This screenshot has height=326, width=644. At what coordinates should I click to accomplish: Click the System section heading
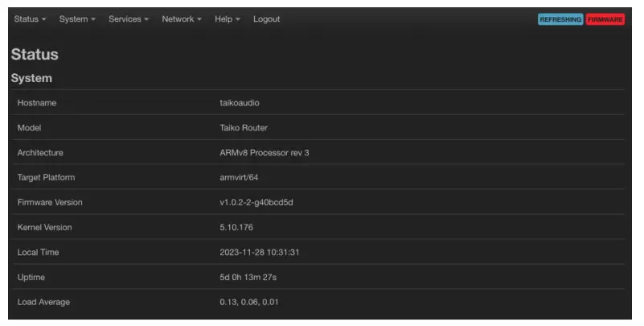31,78
